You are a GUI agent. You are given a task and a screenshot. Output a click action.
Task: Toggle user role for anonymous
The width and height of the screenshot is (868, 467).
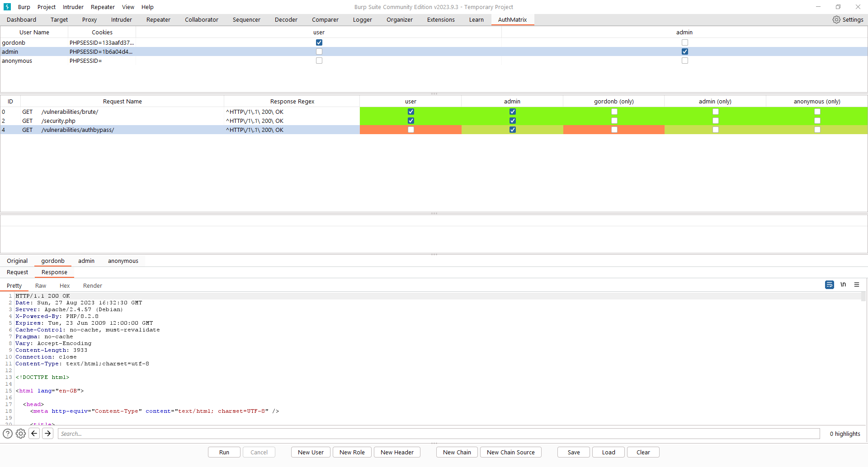point(319,61)
